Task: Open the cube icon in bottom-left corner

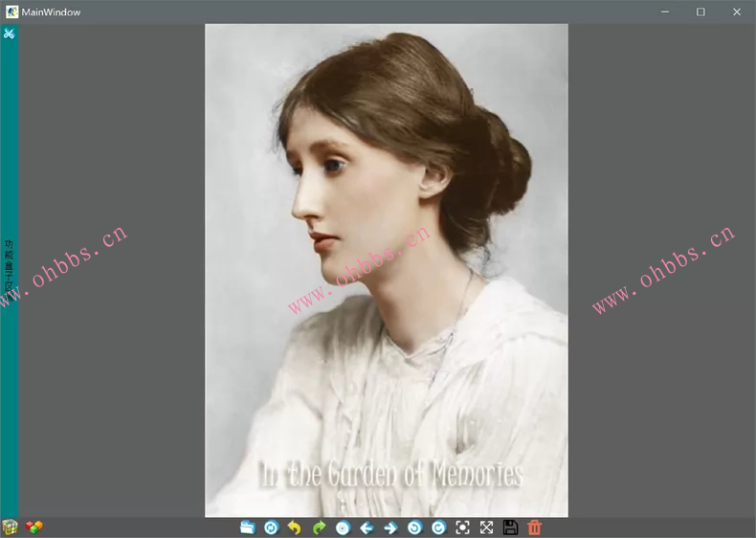Action: pyautogui.click(x=10, y=527)
